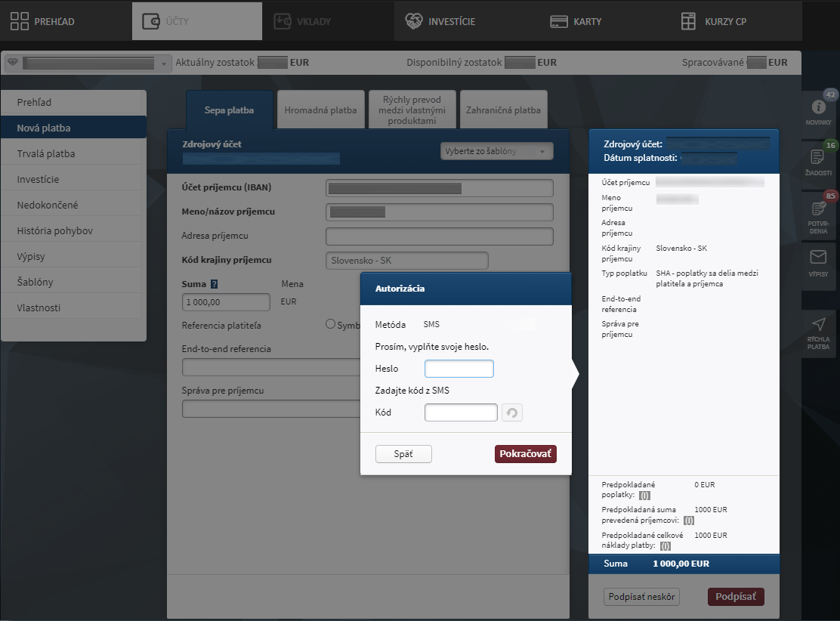Click the resend SMS code refresh icon
Image resolution: width=840 pixels, height=621 pixels.
click(511, 412)
